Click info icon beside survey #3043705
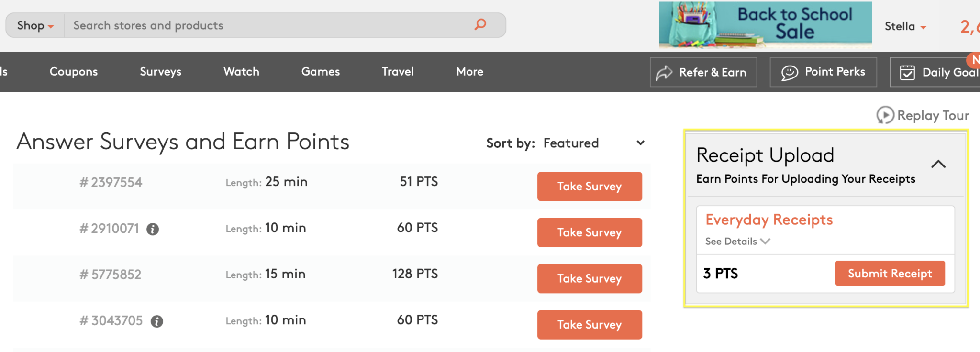The width and height of the screenshot is (980, 352). pyautogui.click(x=157, y=321)
